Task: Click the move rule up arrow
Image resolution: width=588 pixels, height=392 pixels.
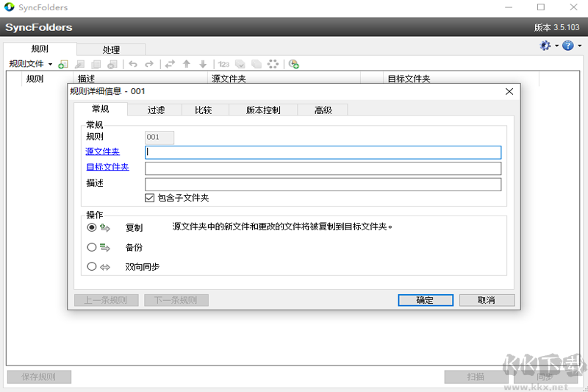Action: pos(187,64)
